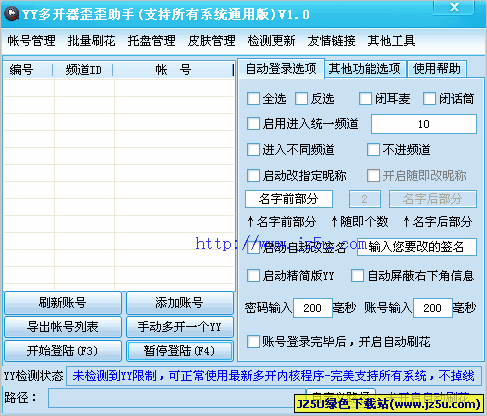This screenshot has width=487, height=416.
Task: Enable 启动改指定昵称 checkbox
Action: pos(253,176)
